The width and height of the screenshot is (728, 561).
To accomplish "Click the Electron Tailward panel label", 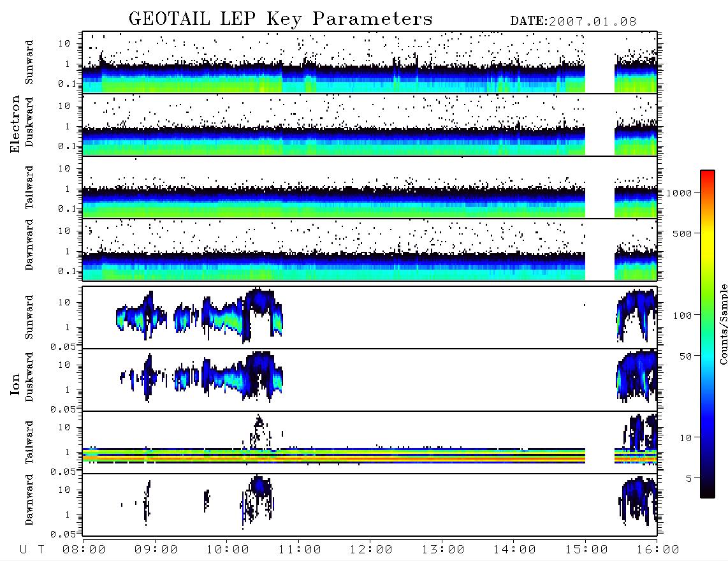I will point(29,187).
